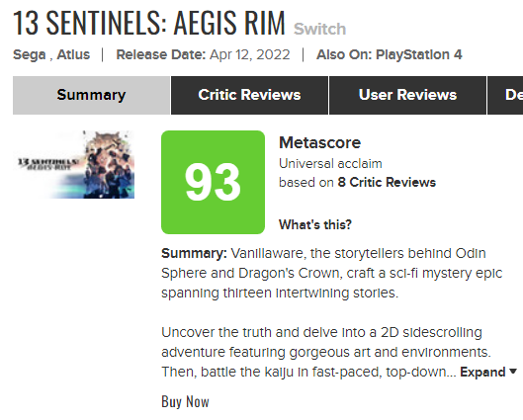The width and height of the screenshot is (523, 420).
Task: Open the partially visible Details tab
Action: [505, 95]
